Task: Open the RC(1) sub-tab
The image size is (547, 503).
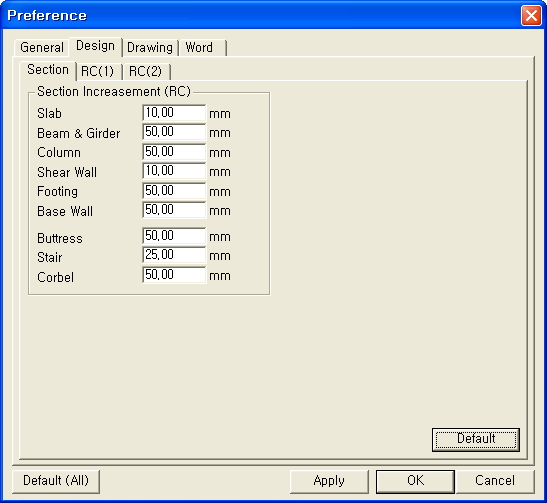Action: [98, 72]
